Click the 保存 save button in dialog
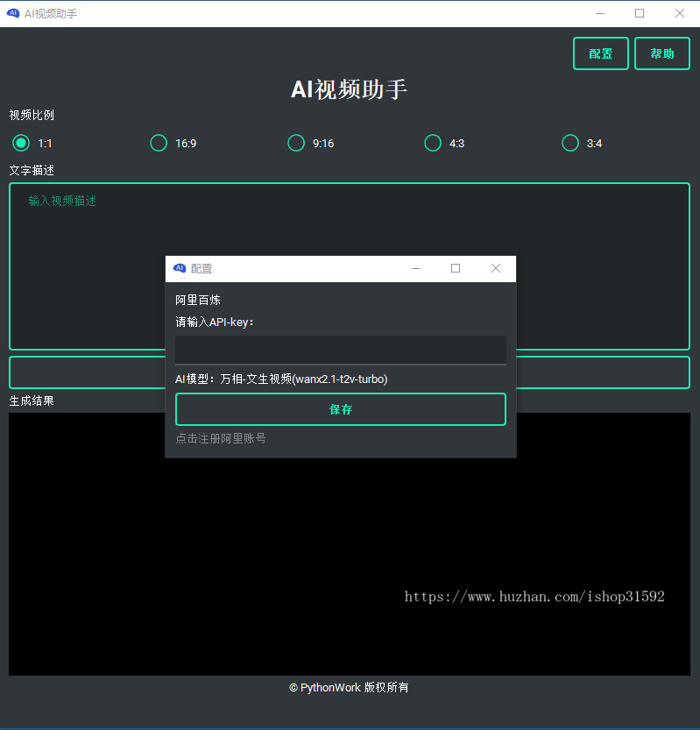The height and width of the screenshot is (730, 700). [x=341, y=409]
